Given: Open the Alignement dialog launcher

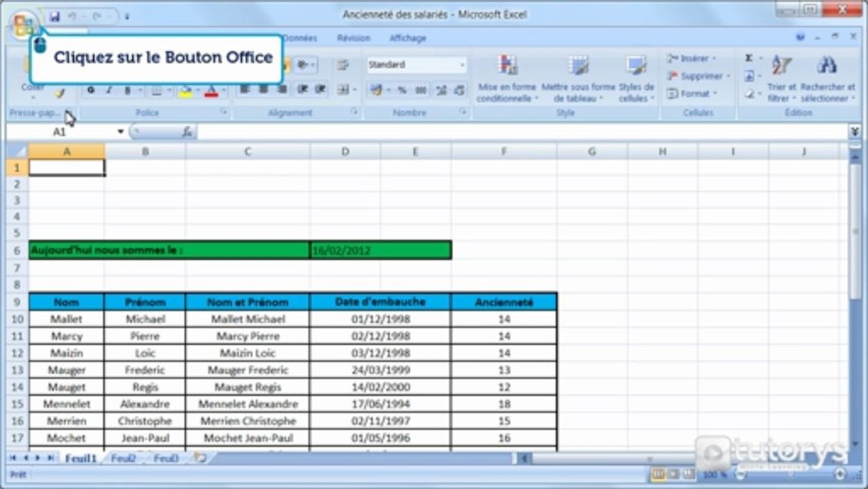Looking at the screenshot, I should click(354, 112).
